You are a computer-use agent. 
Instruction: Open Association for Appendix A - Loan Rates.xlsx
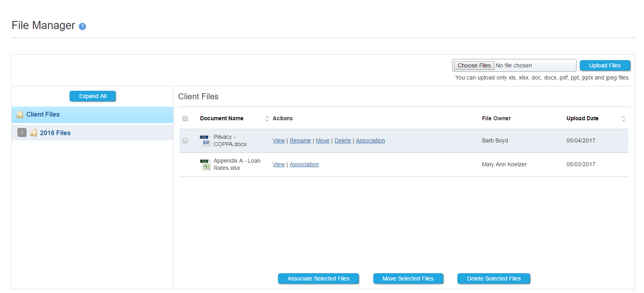point(304,164)
